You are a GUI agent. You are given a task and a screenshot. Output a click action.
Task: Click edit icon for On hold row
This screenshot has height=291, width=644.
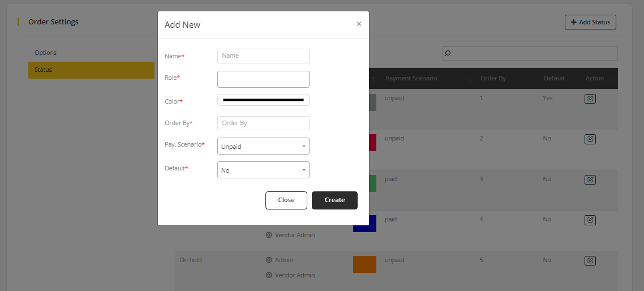coord(590,260)
